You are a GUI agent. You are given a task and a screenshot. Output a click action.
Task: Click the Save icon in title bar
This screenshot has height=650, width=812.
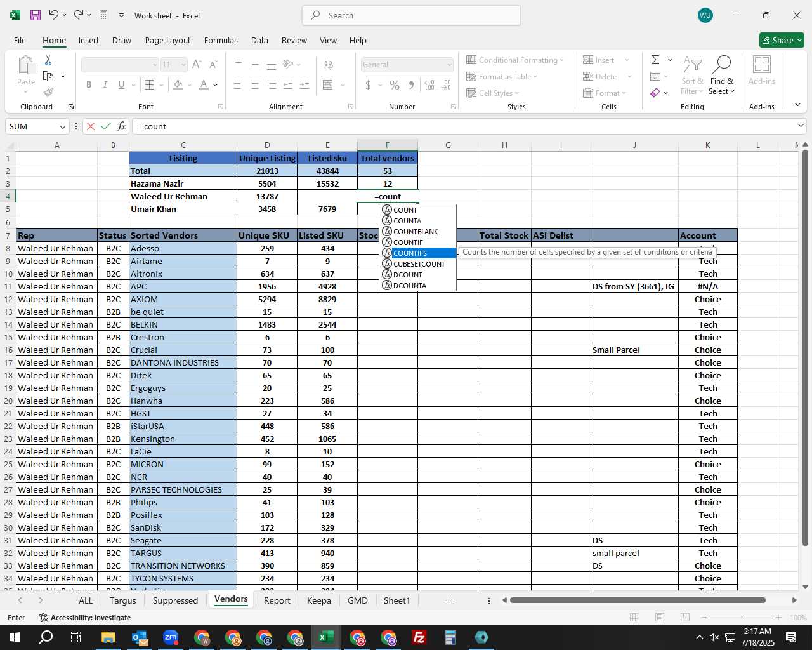coord(36,15)
